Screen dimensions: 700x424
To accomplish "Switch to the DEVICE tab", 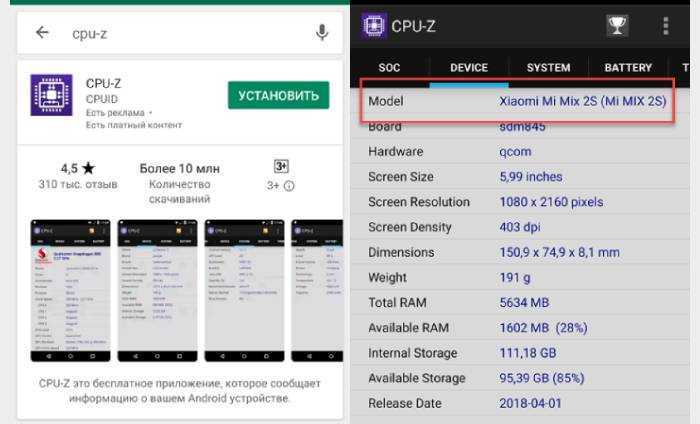I will pyautogui.click(x=469, y=67).
